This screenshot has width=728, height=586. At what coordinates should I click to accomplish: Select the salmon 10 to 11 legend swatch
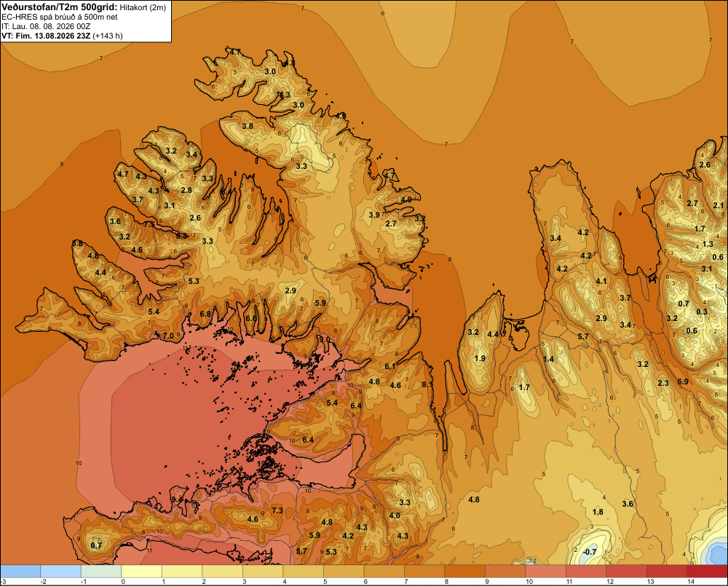(545, 571)
